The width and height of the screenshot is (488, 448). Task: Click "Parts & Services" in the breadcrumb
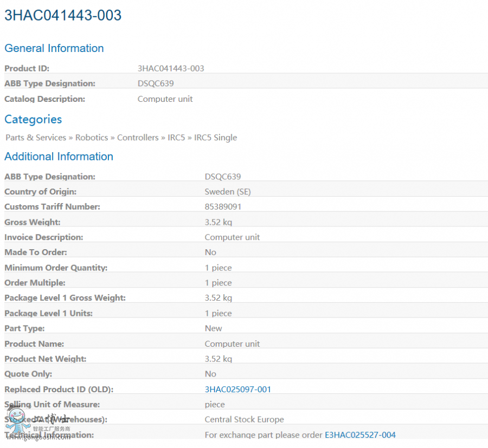click(x=35, y=137)
